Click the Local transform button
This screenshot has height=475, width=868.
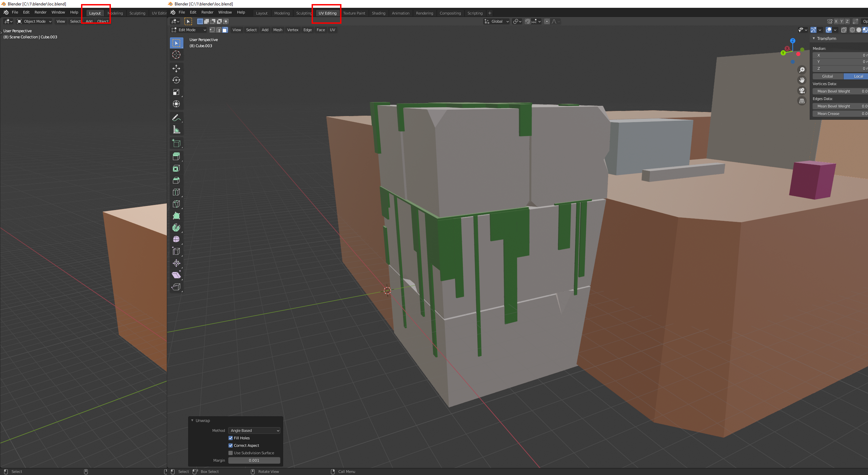click(858, 76)
